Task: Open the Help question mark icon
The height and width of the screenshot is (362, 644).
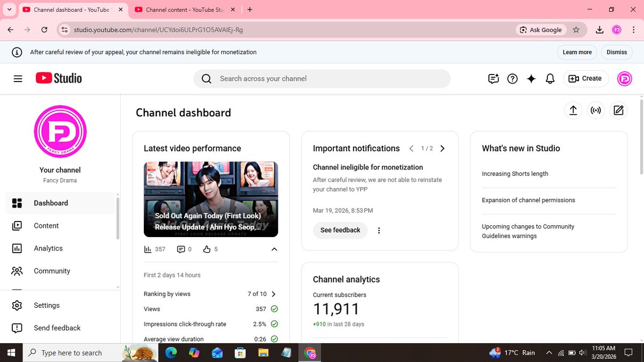Action: tap(513, 79)
